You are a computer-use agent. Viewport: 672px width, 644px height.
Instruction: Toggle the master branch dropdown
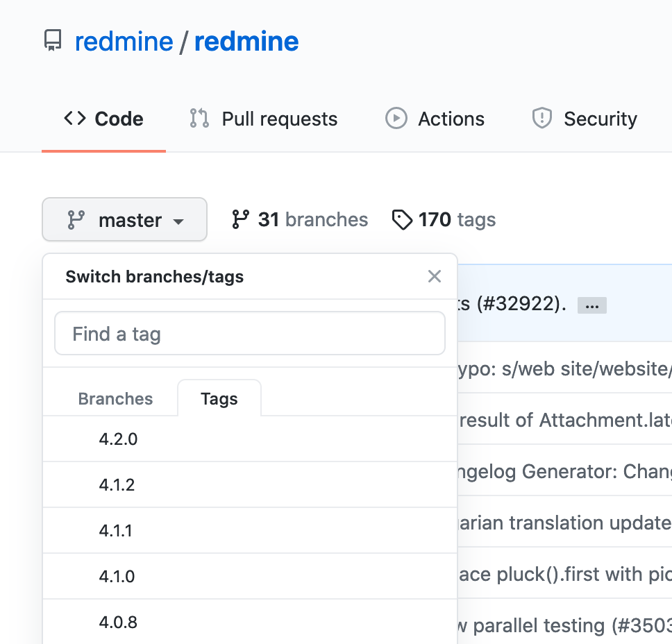tap(124, 219)
